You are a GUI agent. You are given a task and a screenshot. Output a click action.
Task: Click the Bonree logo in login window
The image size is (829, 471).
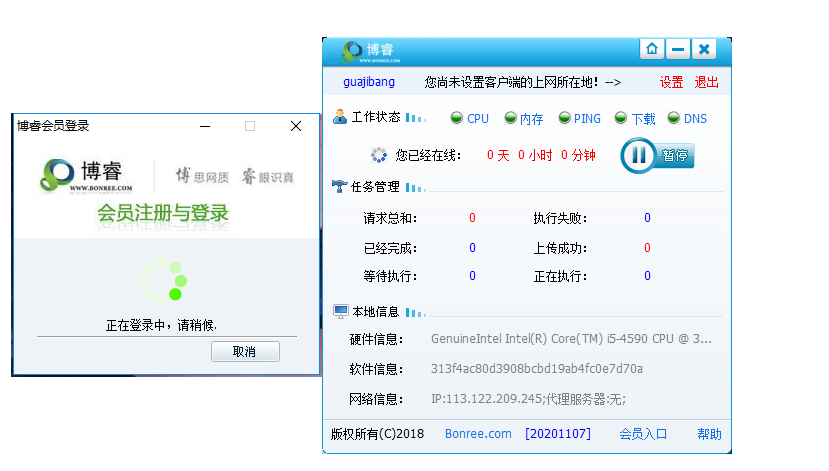[x=86, y=176]
